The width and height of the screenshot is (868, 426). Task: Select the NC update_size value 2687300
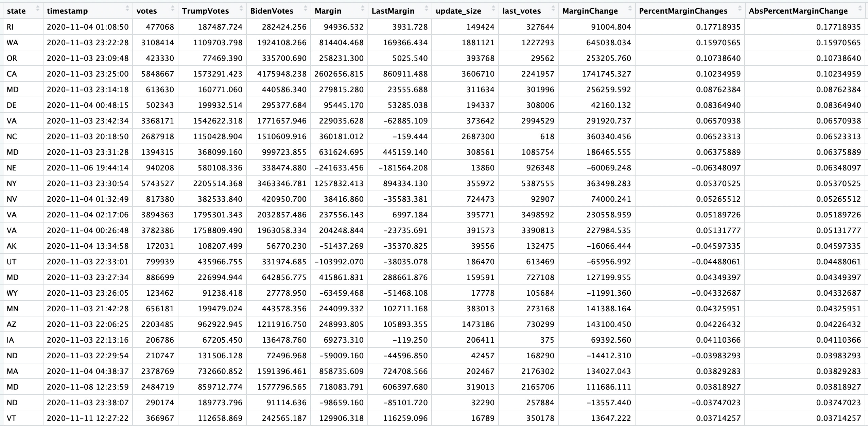(478, 136)
